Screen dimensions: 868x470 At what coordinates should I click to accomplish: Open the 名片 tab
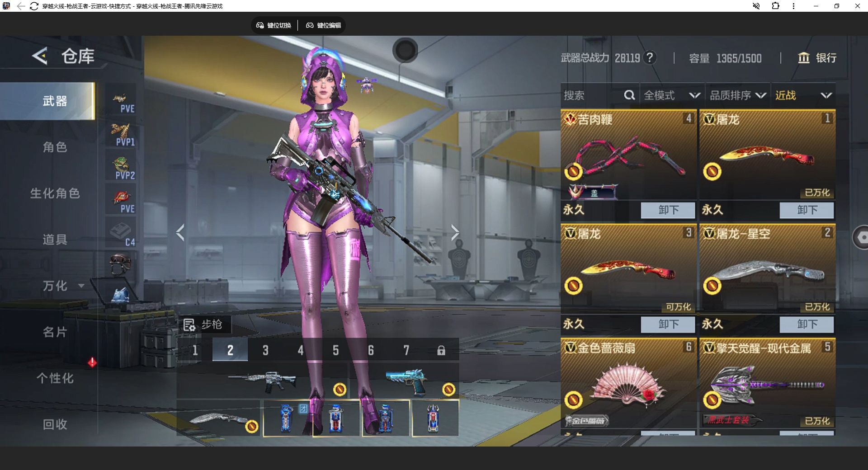pos(55,332)
